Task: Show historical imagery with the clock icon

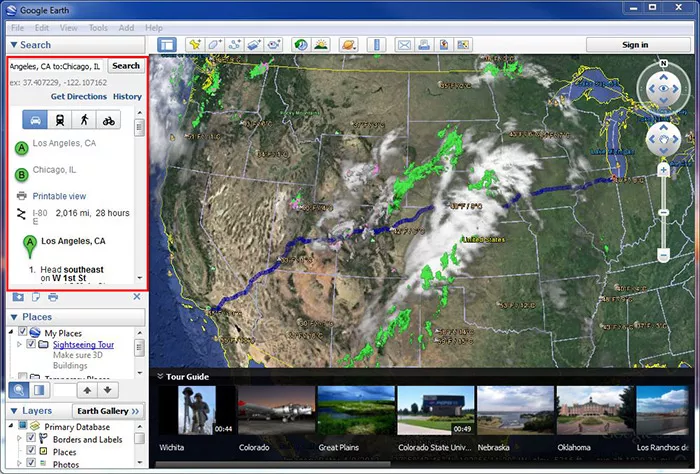Action: pyautogui.click(x=301, y=45)
